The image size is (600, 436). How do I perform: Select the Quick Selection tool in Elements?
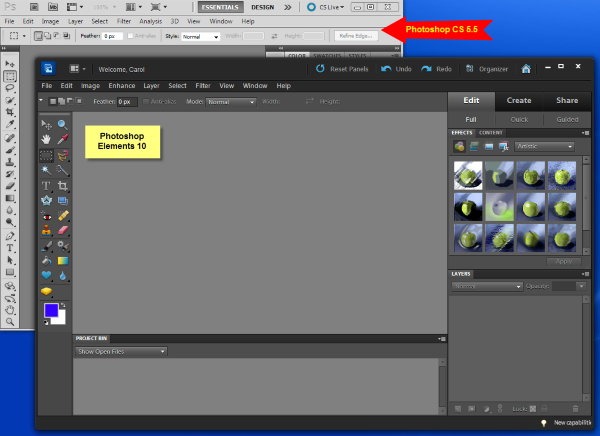coord(63,170)
